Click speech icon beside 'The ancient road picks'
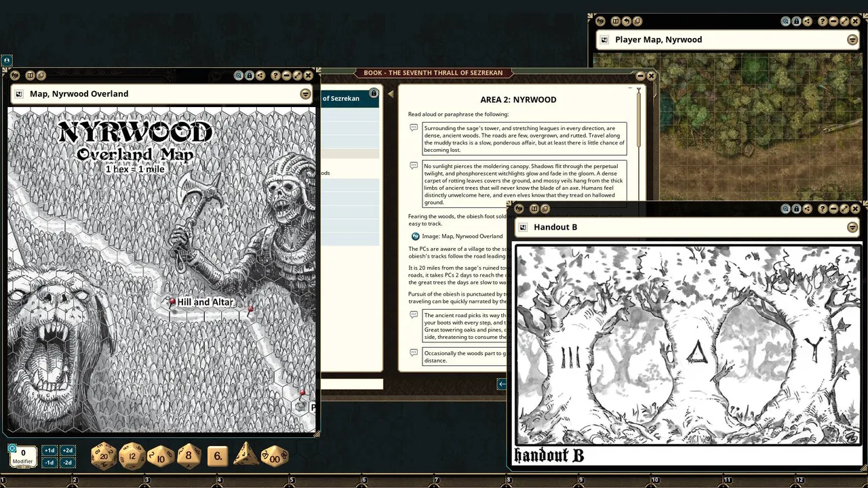 coord(414,314)
